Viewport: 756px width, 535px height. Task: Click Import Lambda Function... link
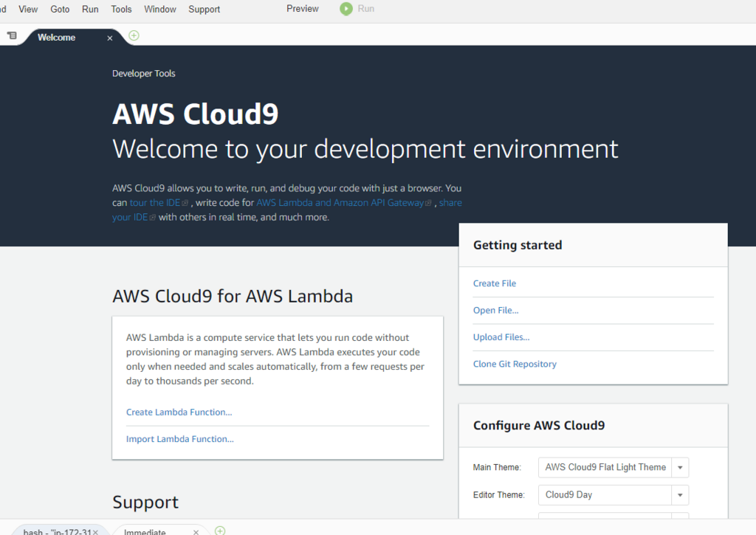(x=180, y=439)
